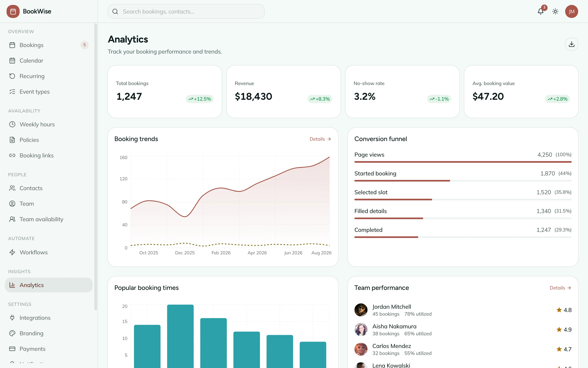Open the Integrations settings
The height and width of the screenshot is (368, 588).
(x=49, y=318)
